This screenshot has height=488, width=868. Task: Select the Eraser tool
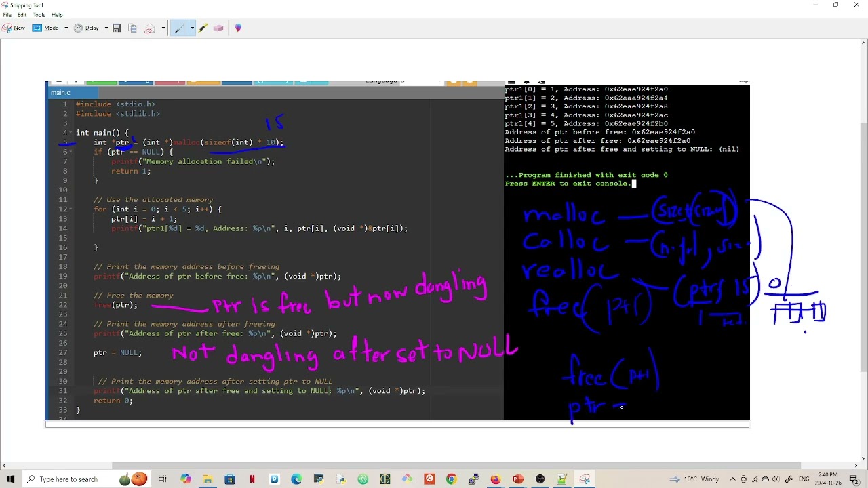pyautogui.click(x=218, y=28)
